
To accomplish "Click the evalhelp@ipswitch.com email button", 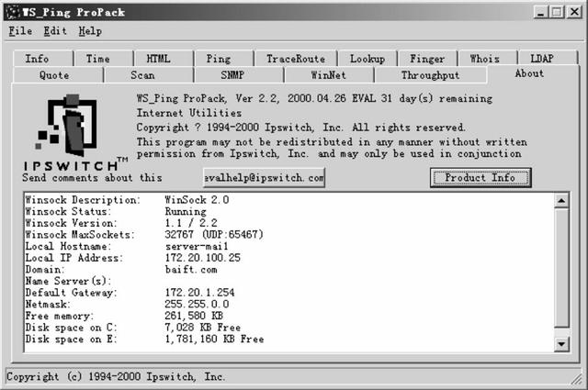I will point(264,178).
